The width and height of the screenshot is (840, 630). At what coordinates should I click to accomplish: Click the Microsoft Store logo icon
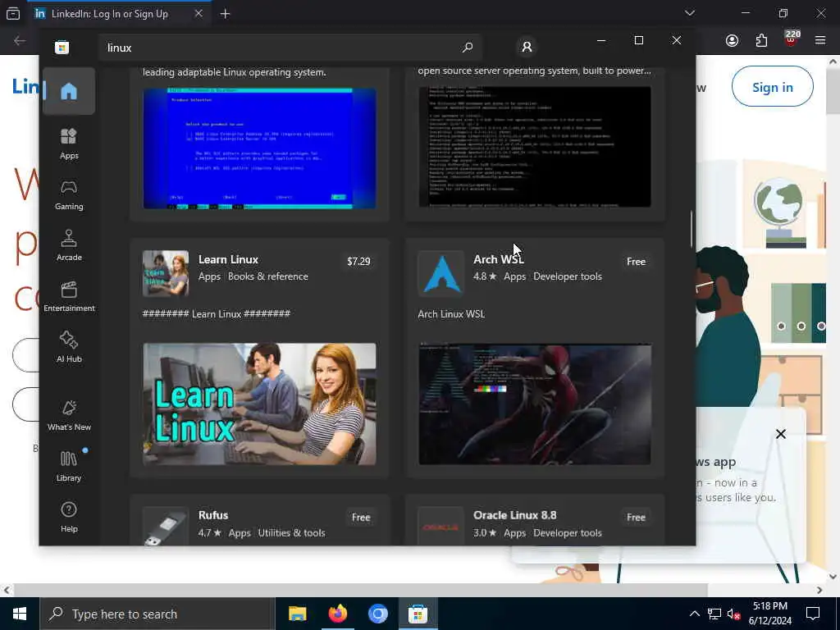[62, 48]
